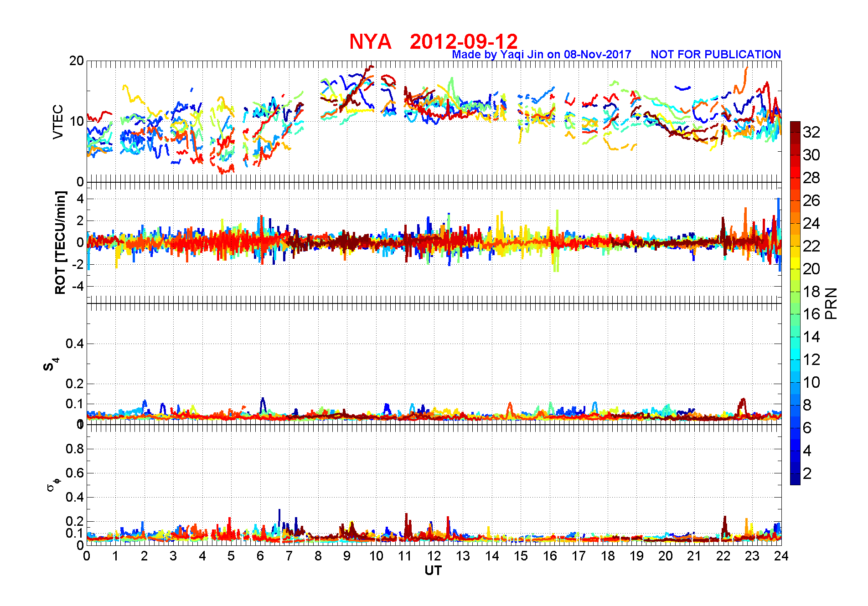The image size is (868, 606).
Task: Click the sigma phi axis label
Action: (x=53, y=484)
